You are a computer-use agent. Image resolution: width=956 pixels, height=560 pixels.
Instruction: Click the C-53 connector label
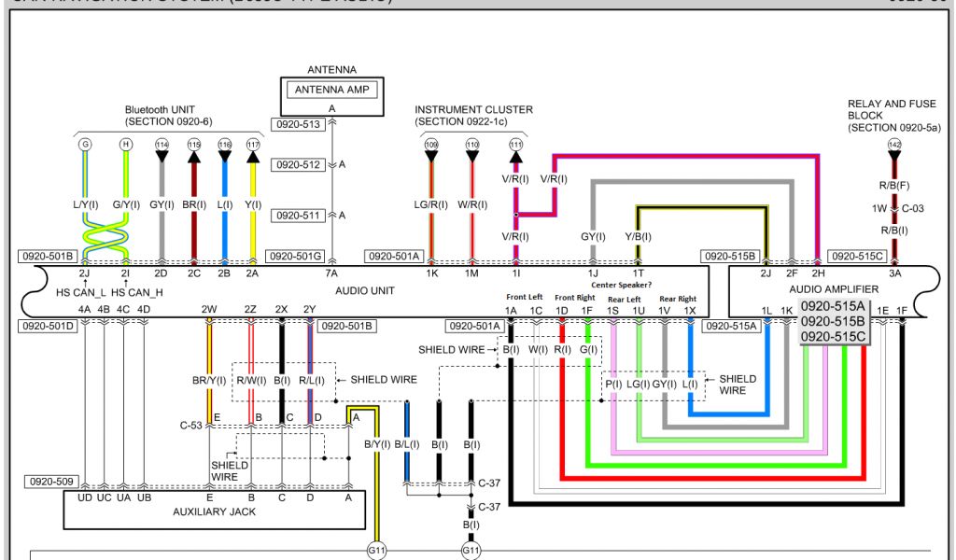click(x=192, y=426)
